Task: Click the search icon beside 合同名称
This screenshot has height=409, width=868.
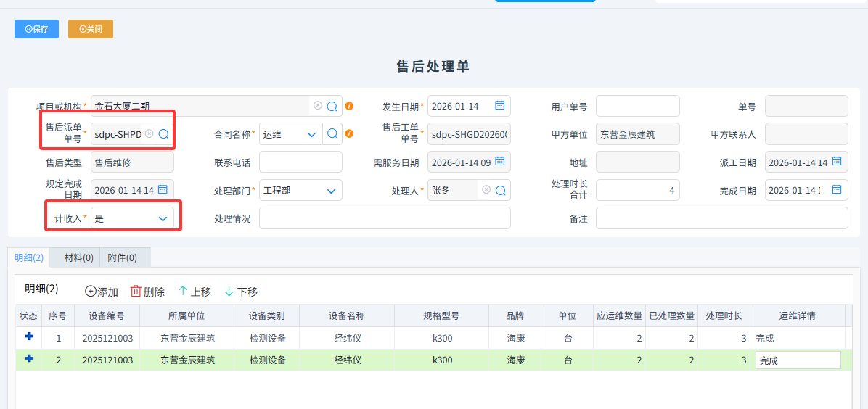Action: point(332,134)
